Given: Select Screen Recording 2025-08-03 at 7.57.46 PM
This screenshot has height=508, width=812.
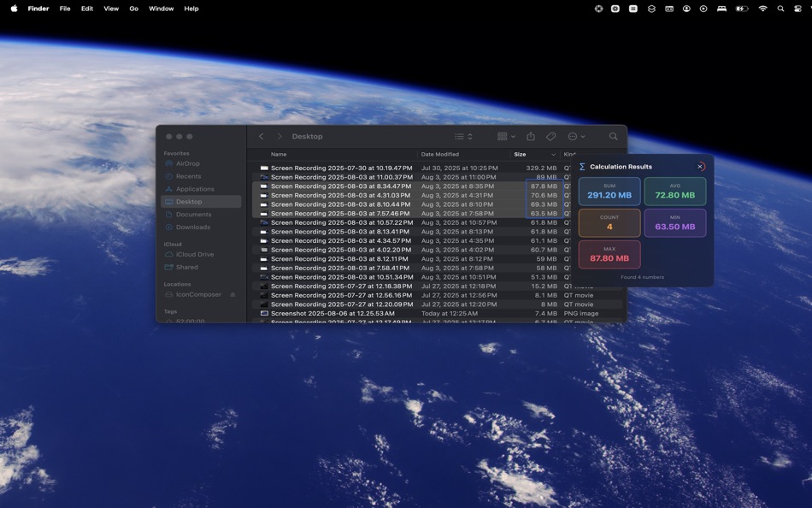Looking at the screenshot, I should point(340,213).
